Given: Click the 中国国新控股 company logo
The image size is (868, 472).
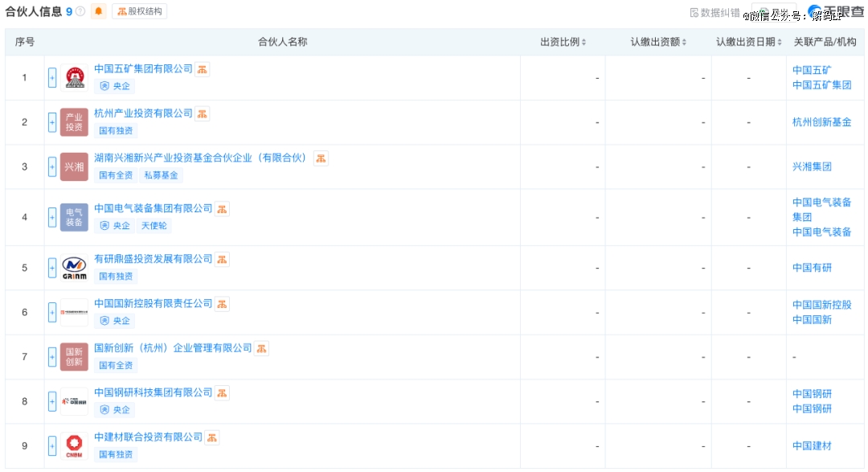Looking at the screenshot, I should 74,313.
